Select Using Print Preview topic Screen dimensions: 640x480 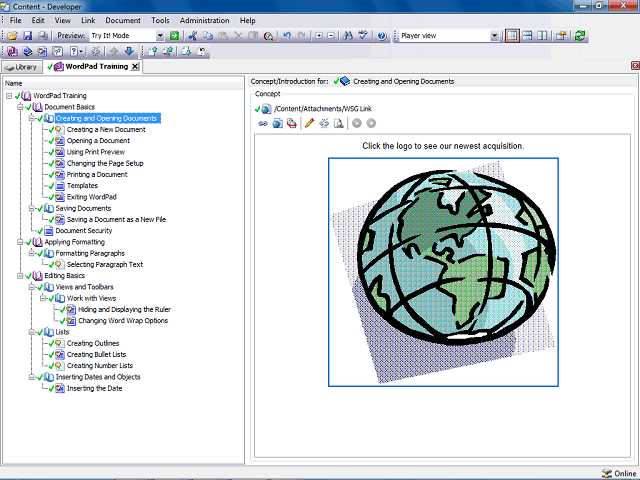pos(96,152)
